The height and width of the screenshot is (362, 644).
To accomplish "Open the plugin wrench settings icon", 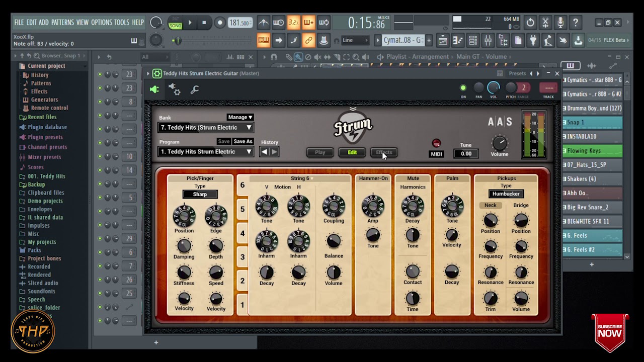I will tap(195, 89).
